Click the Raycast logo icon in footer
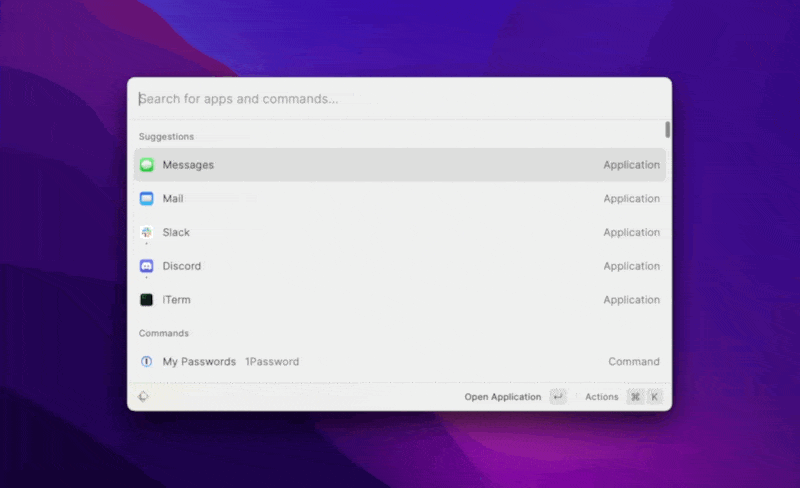800x488 pixels. coord(143,397)
